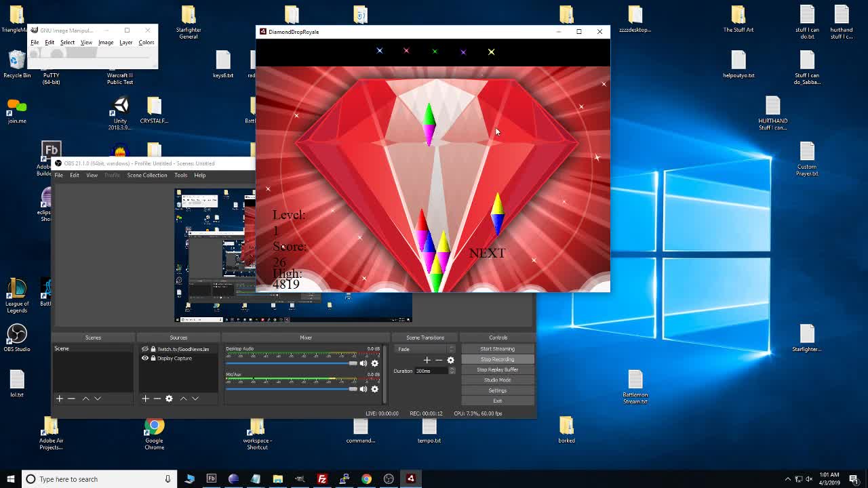This screenshot has width=868, height=488.
Task: Show the Twitch.tv/GoodNewsJim source
Action: (x=145, y=349)
